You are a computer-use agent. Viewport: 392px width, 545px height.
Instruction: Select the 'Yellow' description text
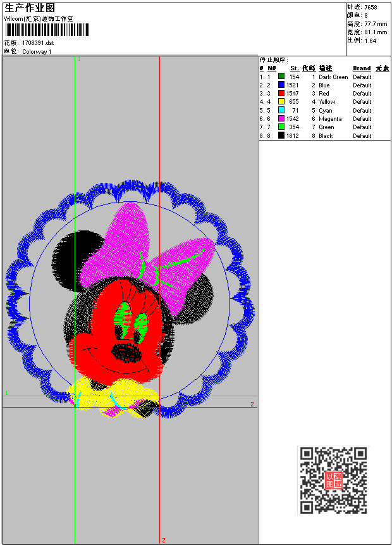point(327,102)
